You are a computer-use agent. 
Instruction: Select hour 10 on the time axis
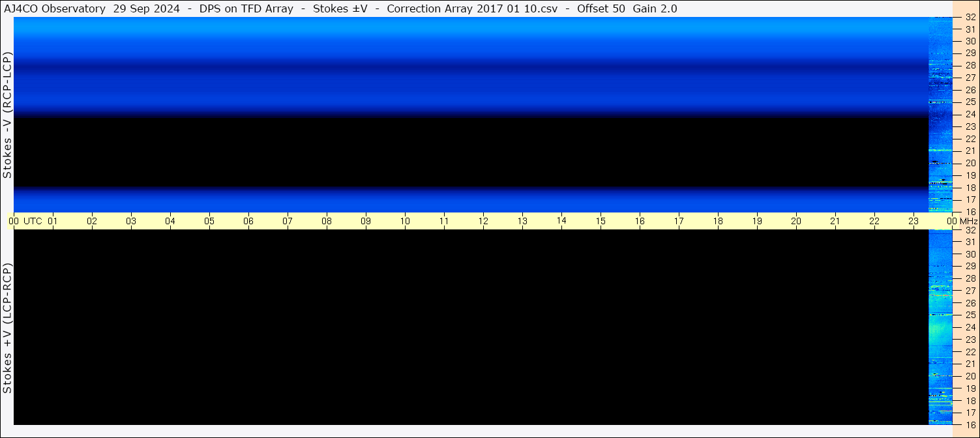[405, 221]
